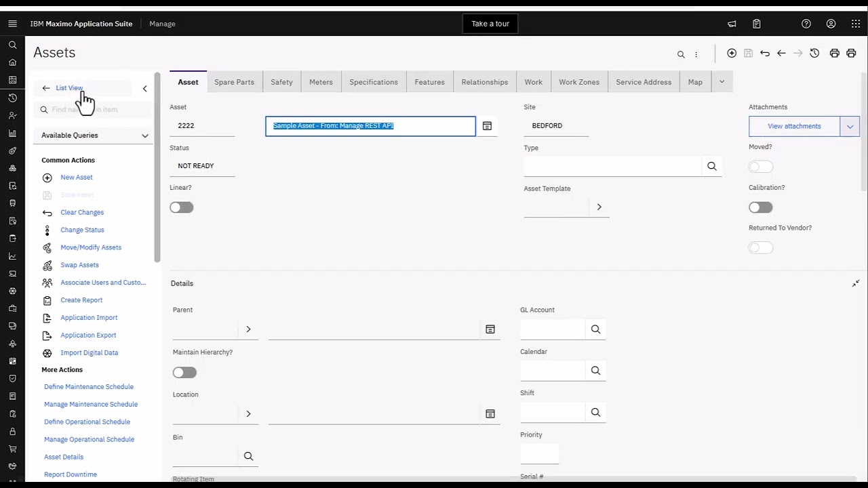Click the Create Report icon in the toolbar
This screenshot has width=868, height=488.
(x=834, y=53)
